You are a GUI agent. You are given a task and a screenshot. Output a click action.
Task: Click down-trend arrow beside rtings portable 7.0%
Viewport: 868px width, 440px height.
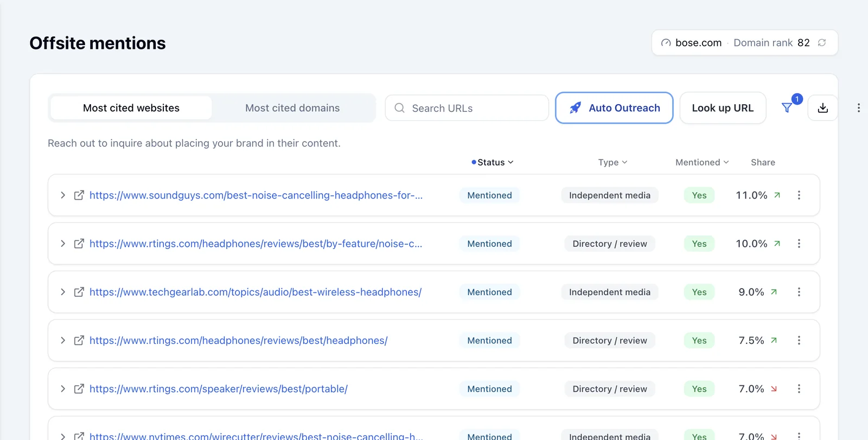coord(774,389)
